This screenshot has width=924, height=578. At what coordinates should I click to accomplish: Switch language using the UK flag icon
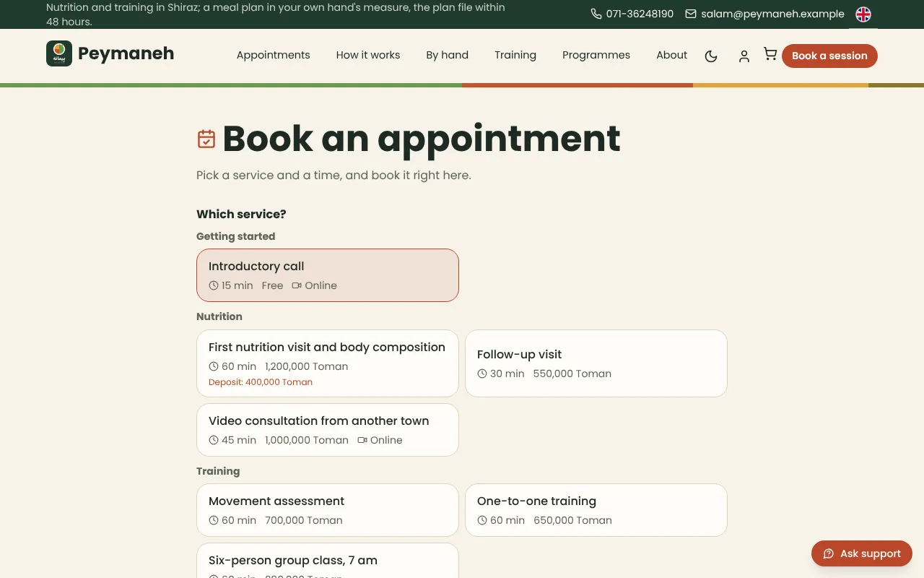863,14
